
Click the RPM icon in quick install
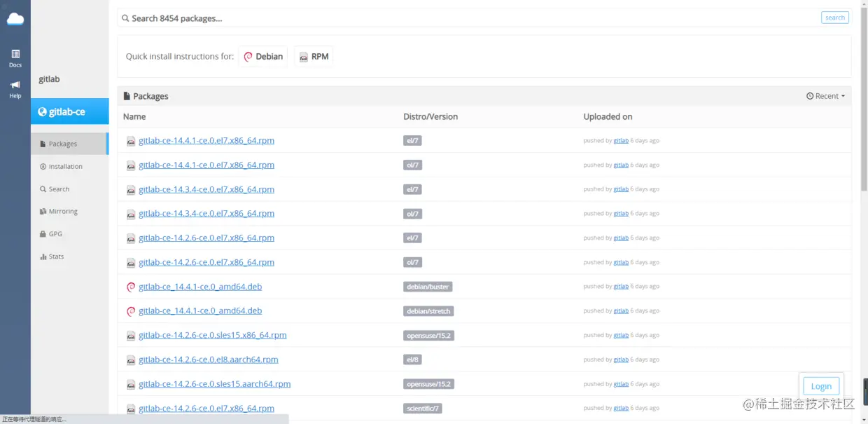pyautogui.click(x=303, y=57)
